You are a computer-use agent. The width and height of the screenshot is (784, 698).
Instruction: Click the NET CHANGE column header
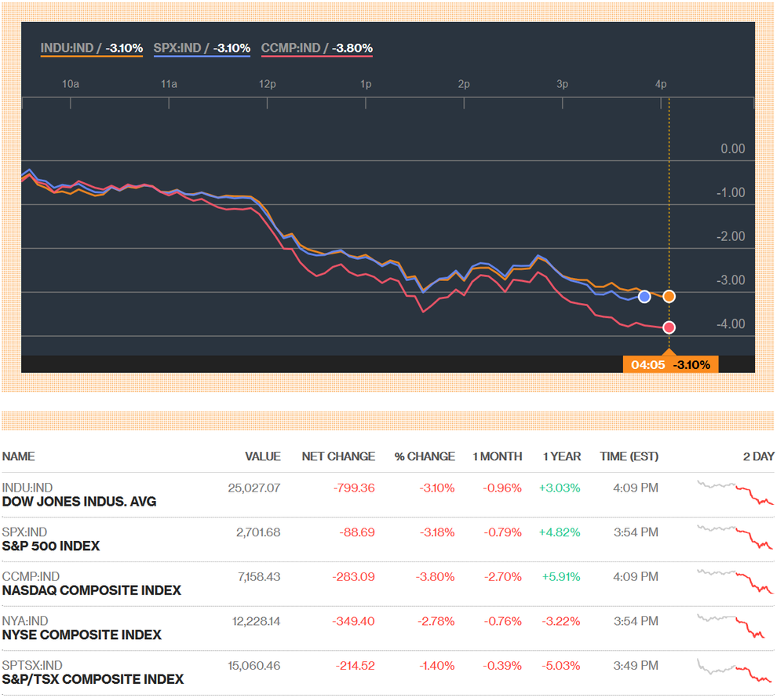click(x=338, y=457)
